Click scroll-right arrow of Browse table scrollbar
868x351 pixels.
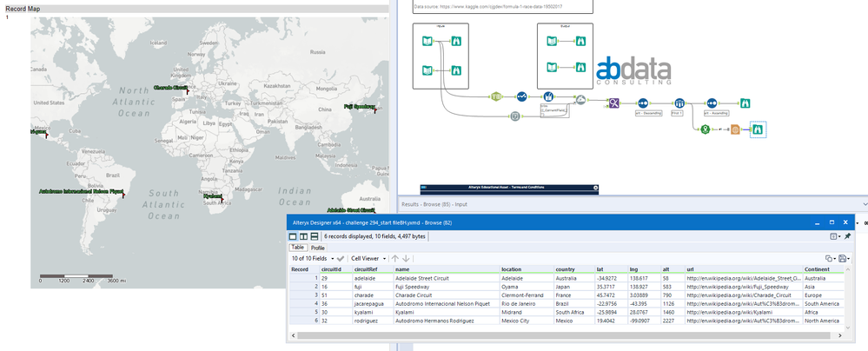tap(840, 335)
